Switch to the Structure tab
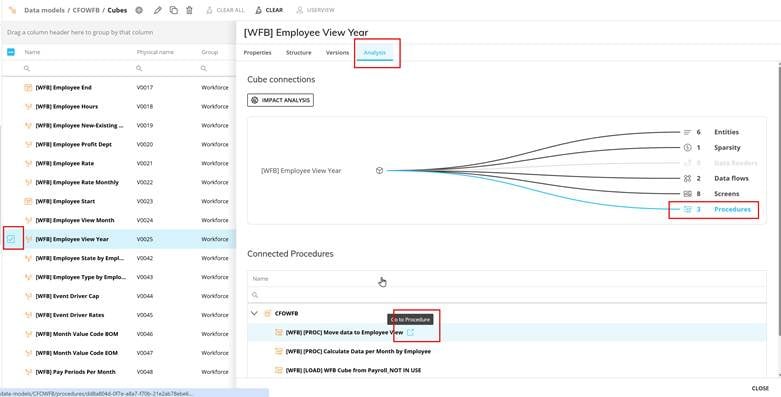This screenshot has width=781, height=397. click(298, 52)
